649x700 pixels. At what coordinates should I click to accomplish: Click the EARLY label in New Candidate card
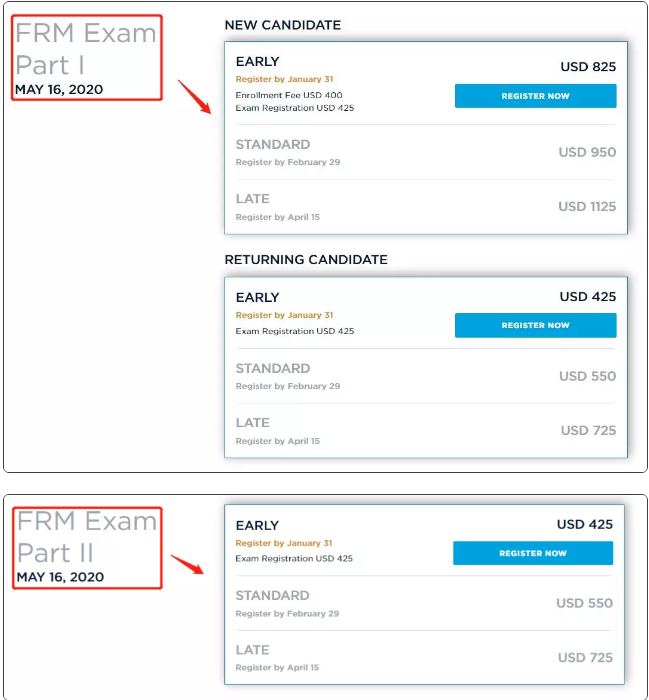(x=257, y=62)
